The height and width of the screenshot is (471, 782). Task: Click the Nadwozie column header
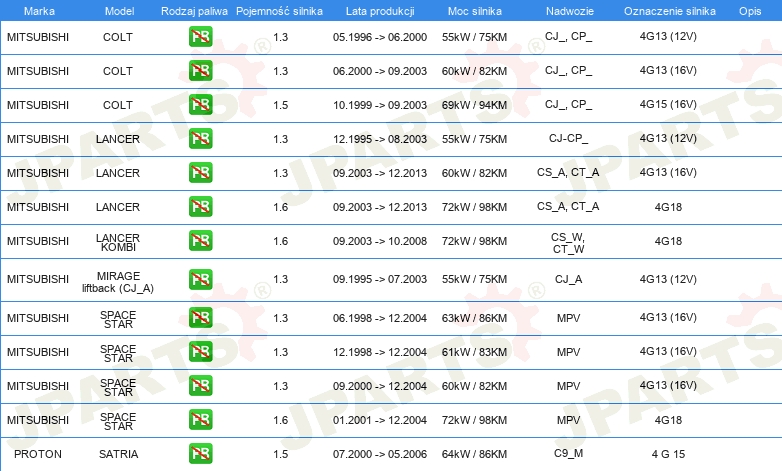coord(570,11)
